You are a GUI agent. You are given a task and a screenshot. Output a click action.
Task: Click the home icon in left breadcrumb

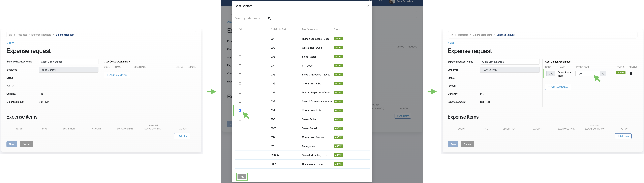click(x=10, y=35)
